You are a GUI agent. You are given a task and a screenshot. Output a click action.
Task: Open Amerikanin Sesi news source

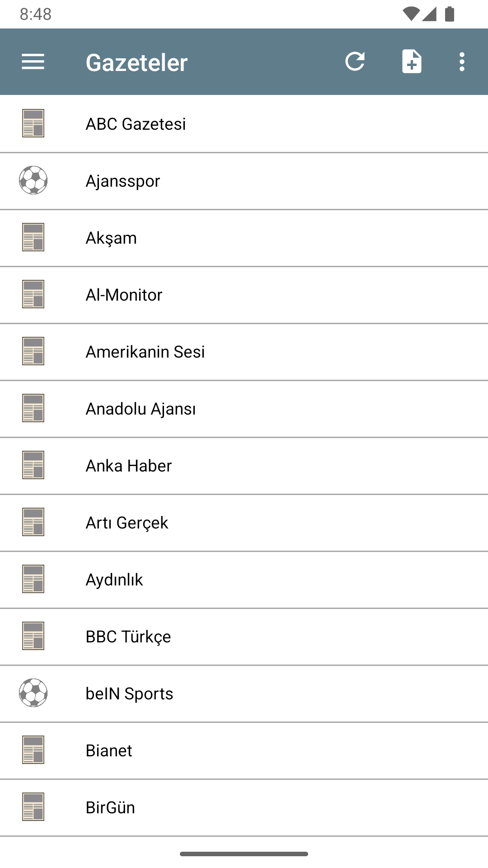(x=145, y=352)
